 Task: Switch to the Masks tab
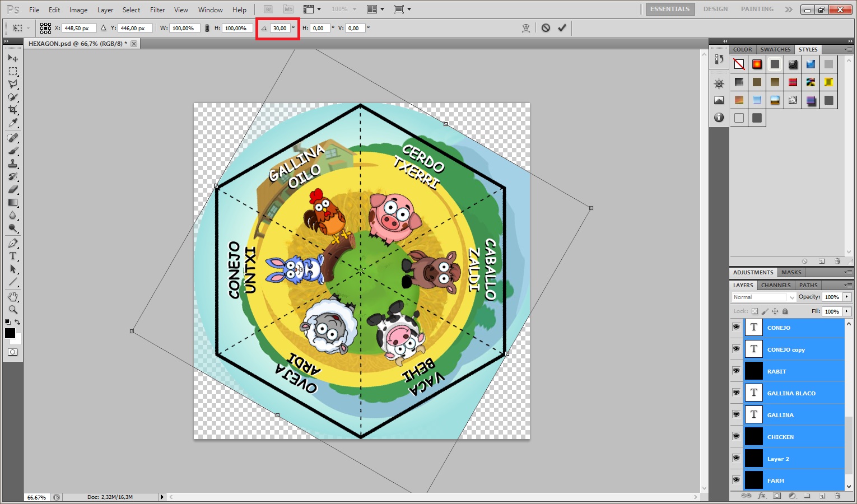(791, 273)
